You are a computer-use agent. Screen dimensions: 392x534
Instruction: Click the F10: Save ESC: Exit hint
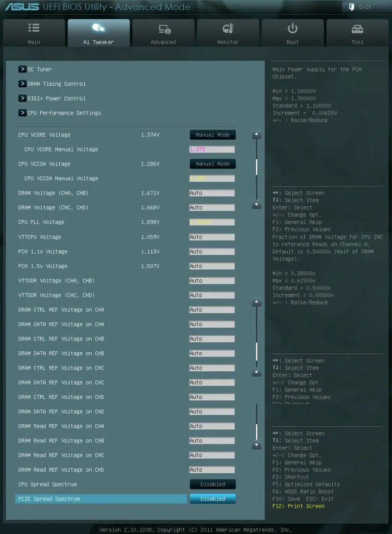tap(303, 499)
